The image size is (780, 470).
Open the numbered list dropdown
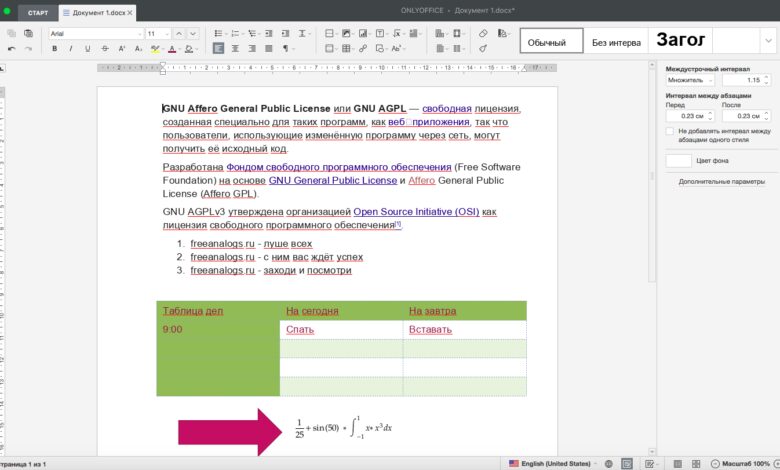point(243,34)
